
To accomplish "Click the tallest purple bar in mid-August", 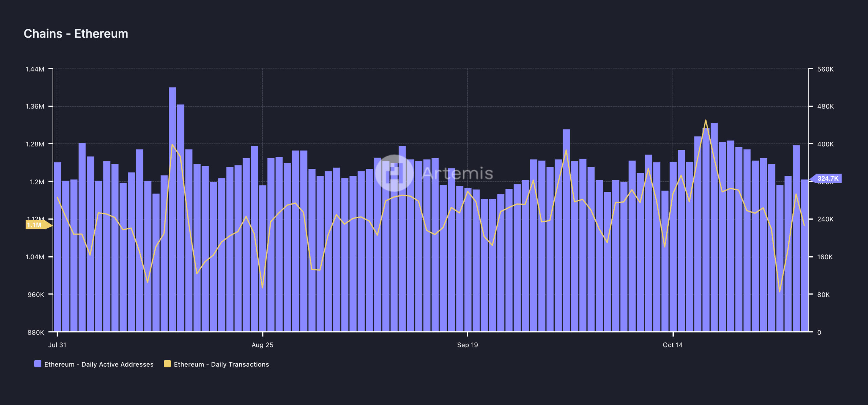I will pos(172,203).
